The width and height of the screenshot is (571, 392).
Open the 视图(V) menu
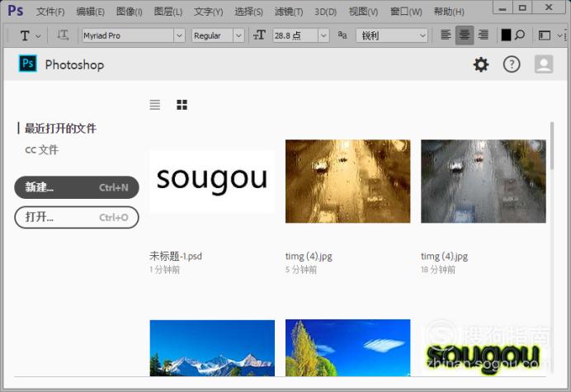363,12
